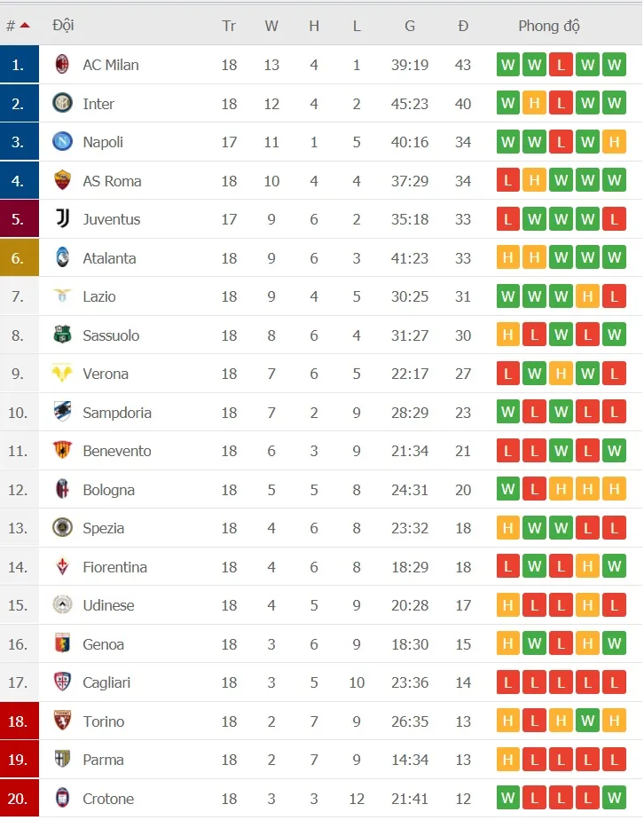The width and height of the screenshot is (644, 820).
Task: Select the Sassuolo club logo
Action: tap(62, 335)
